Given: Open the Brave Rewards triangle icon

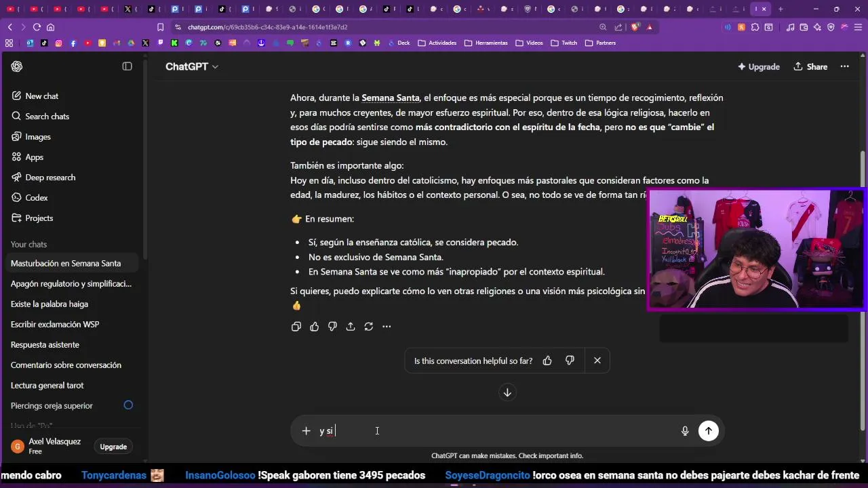Looking at the screenshot, I should [x=650, y=27].
